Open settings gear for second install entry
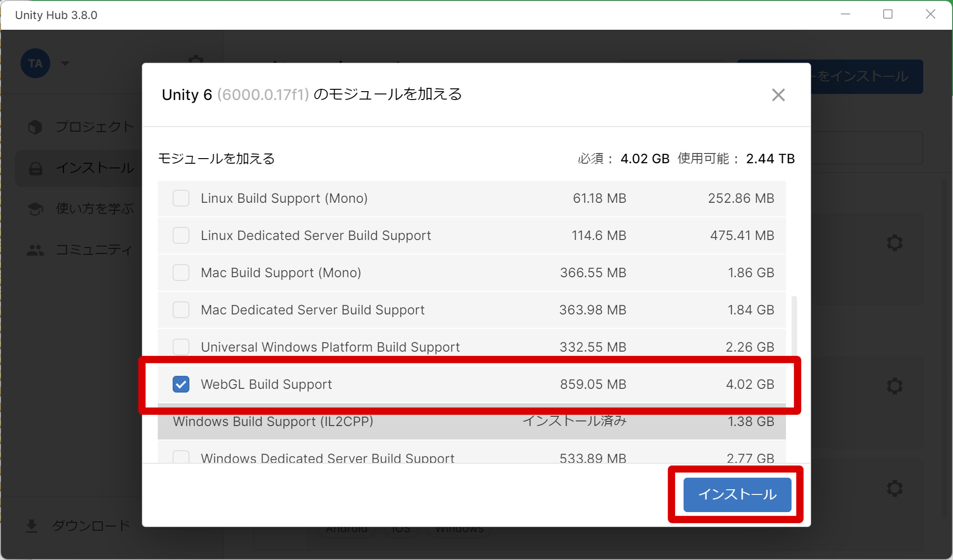This screenshot has width=953, height=560. [x=894, y=386]
